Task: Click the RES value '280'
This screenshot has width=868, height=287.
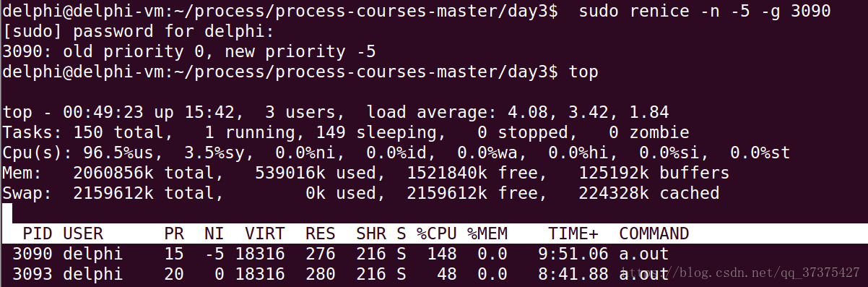Action: [x=321, y=275]
